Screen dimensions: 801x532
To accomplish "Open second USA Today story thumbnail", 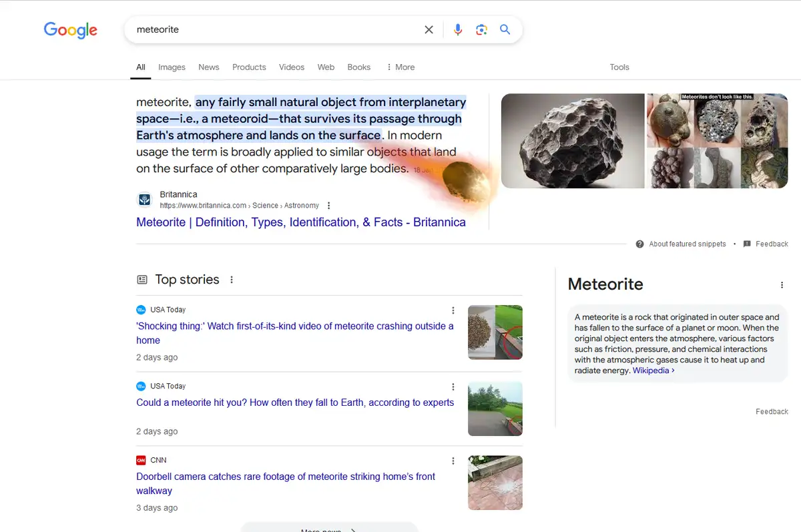I will [x=495, y=409].
